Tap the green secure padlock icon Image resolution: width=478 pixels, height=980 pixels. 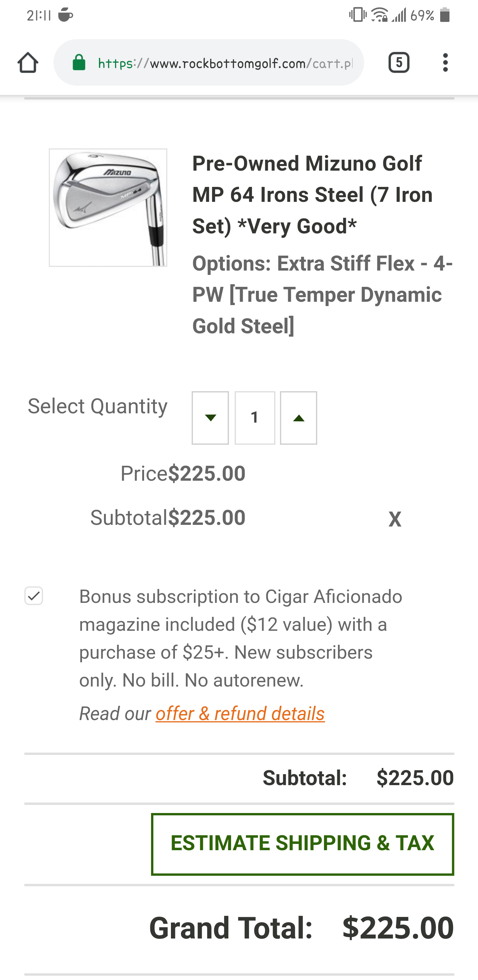tap(79, 62)
